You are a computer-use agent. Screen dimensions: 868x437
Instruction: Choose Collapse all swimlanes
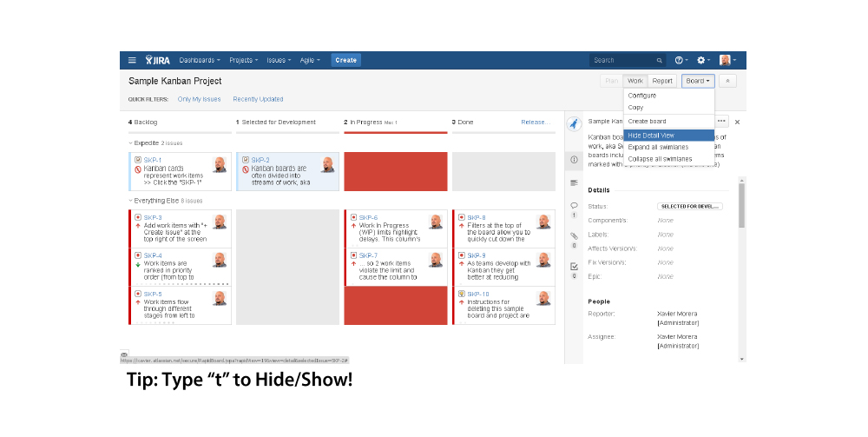coord(668,159)
